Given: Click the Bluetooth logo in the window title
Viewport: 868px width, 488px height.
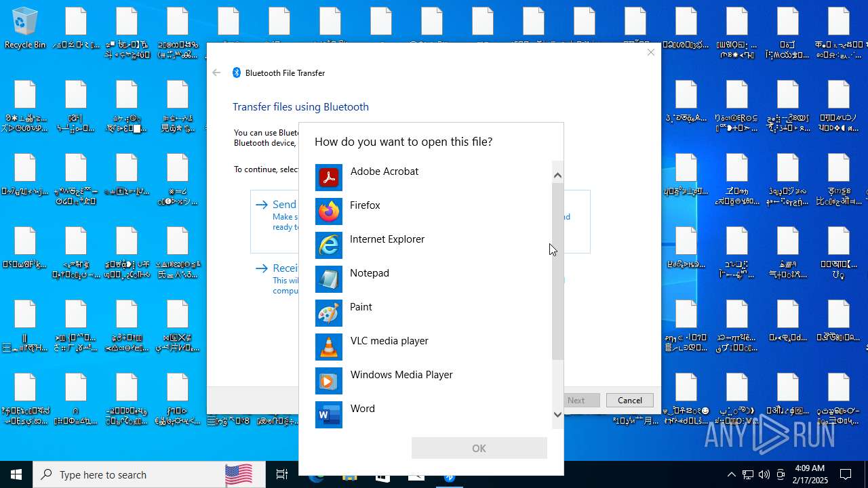Looking at the screenshot, I should pos(237,73).
